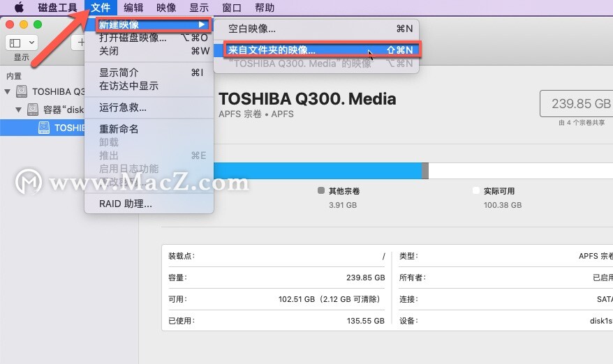Select 显示简介 menu item
613x364 pixels.
pos(149,73)
